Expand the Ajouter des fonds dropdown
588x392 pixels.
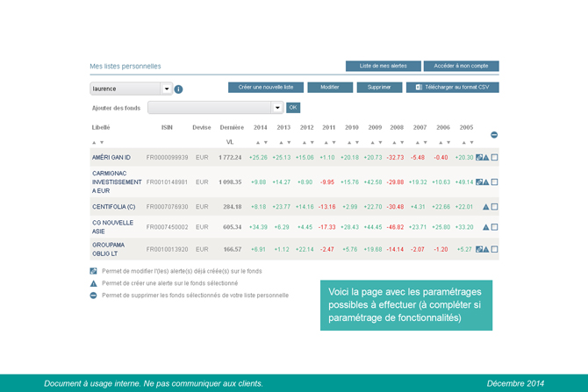pyautogui.click(x=277, y=108)
